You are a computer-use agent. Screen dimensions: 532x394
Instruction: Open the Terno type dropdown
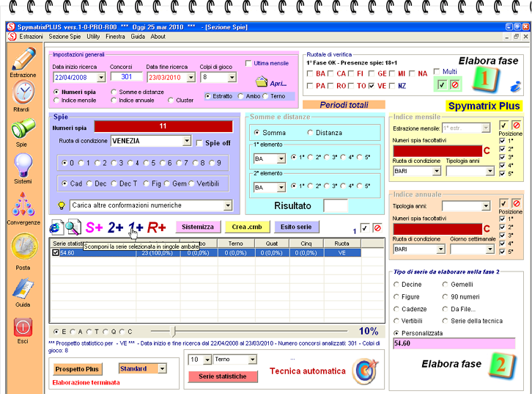[x=252, y=360]
